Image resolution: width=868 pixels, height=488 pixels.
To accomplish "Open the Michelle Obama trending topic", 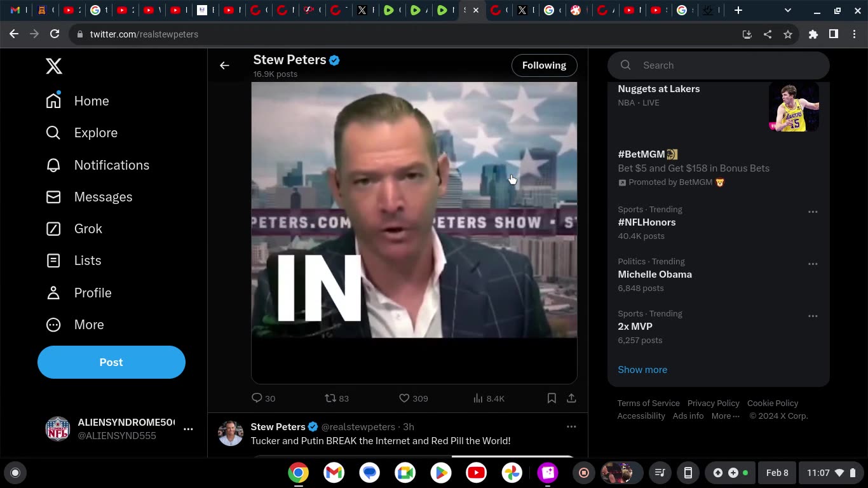I will tap(655, 274).
